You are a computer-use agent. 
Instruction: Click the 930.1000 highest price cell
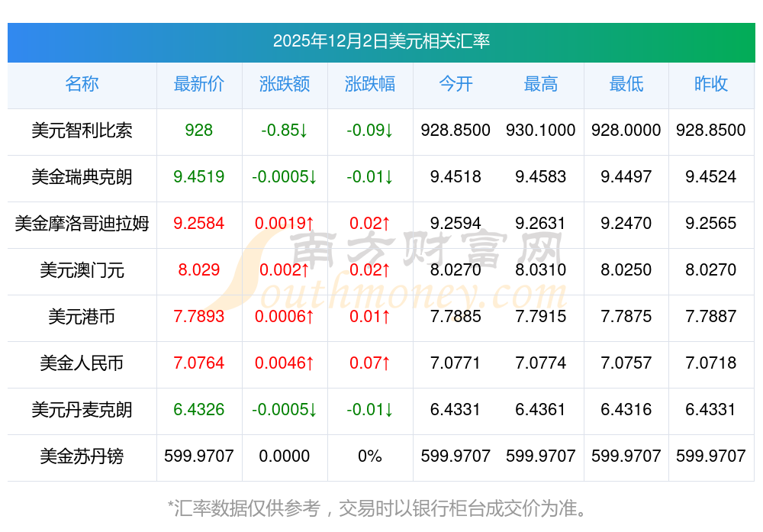tap(541, 131)
